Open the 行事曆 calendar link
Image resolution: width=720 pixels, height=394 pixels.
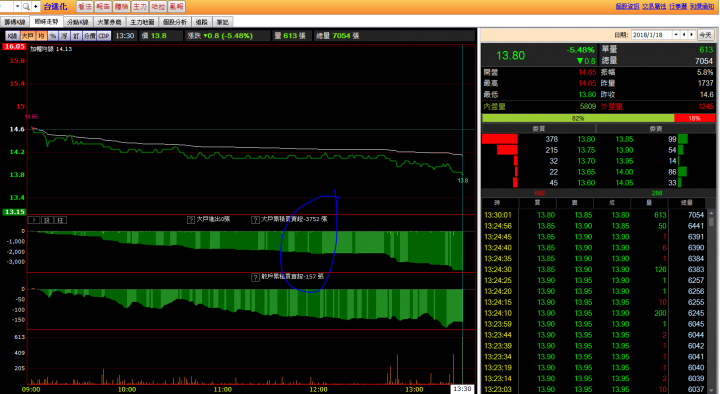tap(678, 6)
